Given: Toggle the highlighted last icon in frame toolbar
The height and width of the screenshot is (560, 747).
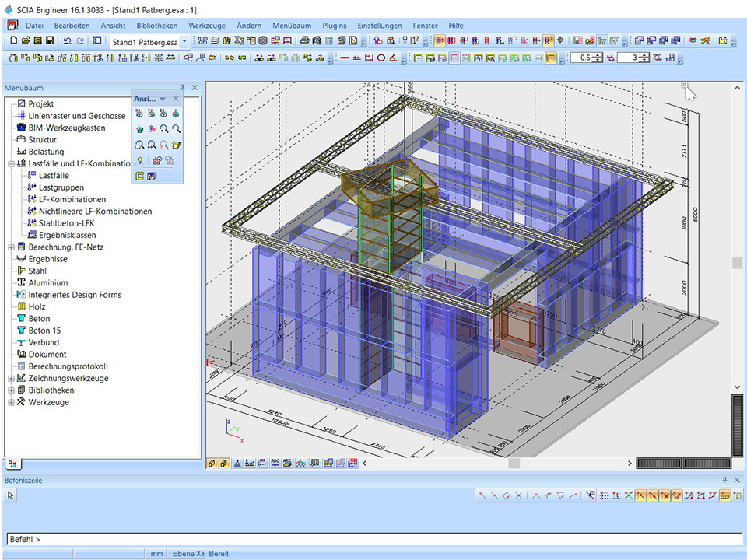Looking at the screenshot, I should [551, 58].
